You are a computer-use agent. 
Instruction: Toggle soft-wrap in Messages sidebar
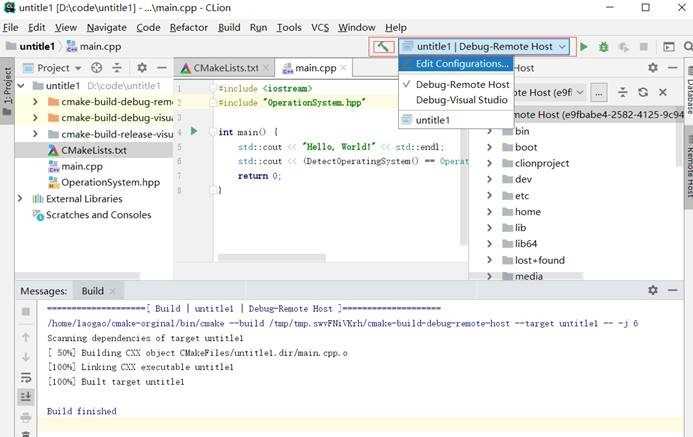click(x=26, y=377)
